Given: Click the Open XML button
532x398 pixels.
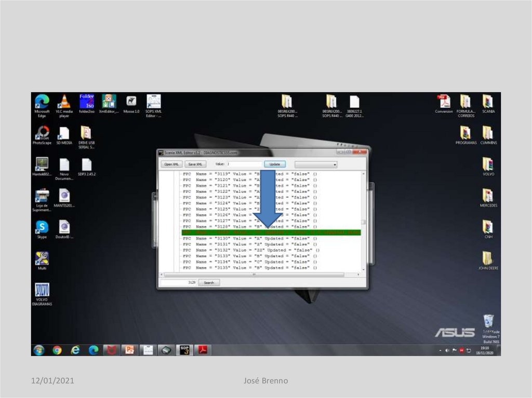Looking at the screenshot, I should click(x=171, y=164).
